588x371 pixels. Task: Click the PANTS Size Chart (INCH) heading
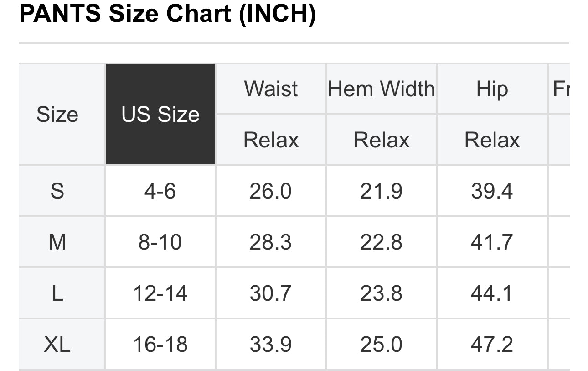[167, 15]
